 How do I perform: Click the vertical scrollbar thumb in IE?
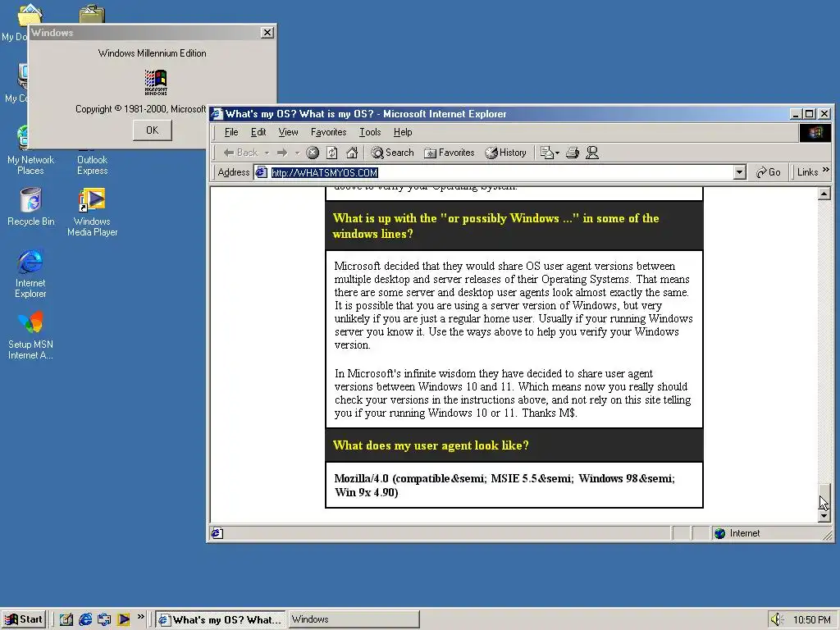click(824, 496)
